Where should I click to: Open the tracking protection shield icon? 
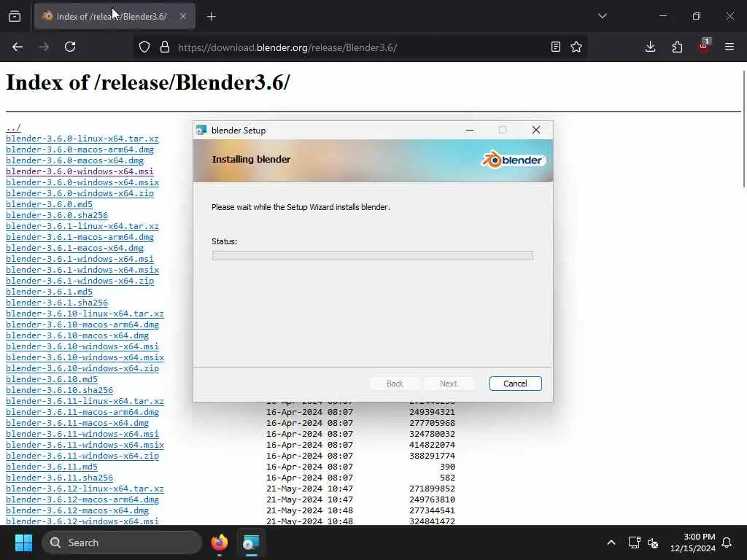tap(144, 47)
